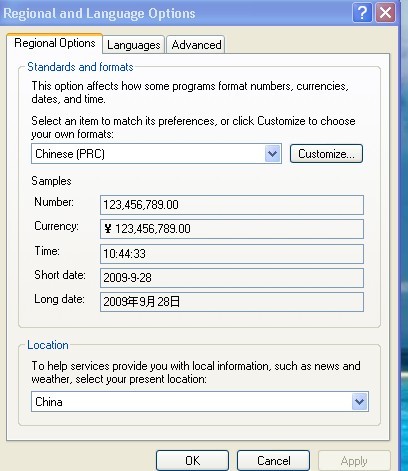Click the Time sample field 10:44:33
Image resolution: width=408 pixels, height=471 pixels.
[x=232, y=254]
